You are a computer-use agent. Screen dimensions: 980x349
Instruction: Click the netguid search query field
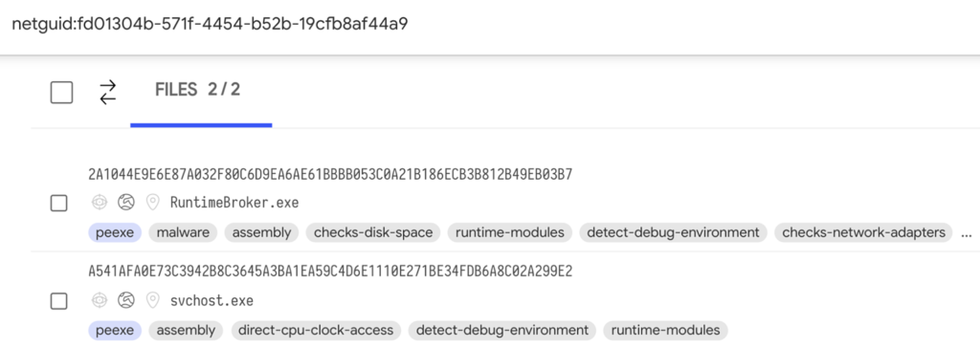[490, 26]
